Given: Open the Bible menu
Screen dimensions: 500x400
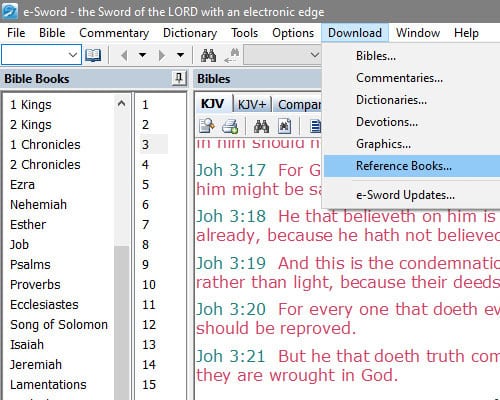Looking at the screenshot, I should click(52, 33).
